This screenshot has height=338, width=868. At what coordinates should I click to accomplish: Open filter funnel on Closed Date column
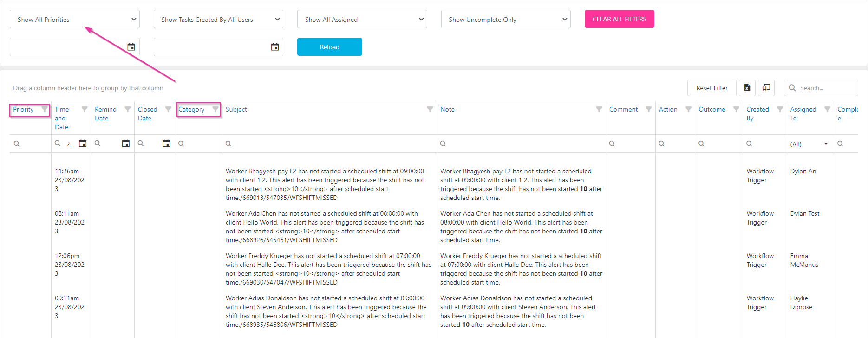(168, 109)
